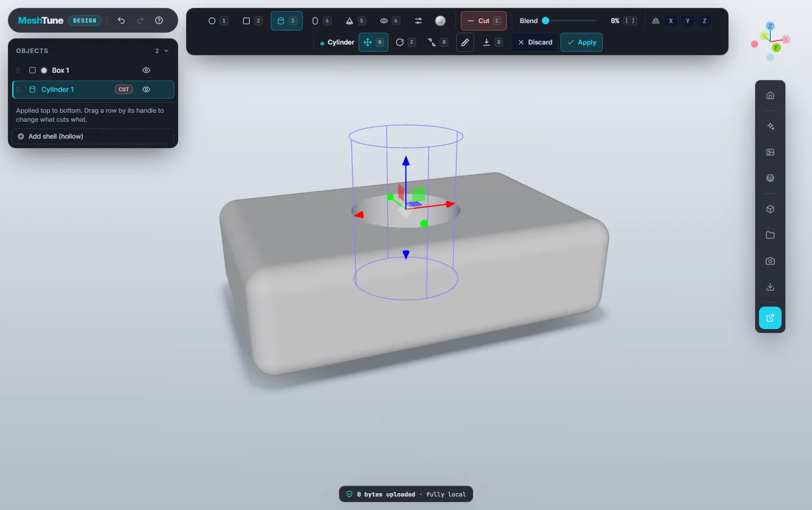Activate the rotate tool
Screen dimensions: 812x510
tap(405, 42)
